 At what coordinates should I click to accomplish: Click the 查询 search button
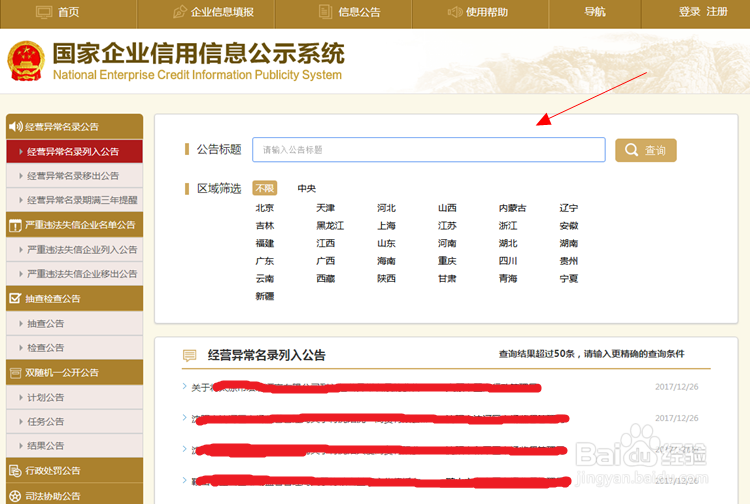coord(646,150)
